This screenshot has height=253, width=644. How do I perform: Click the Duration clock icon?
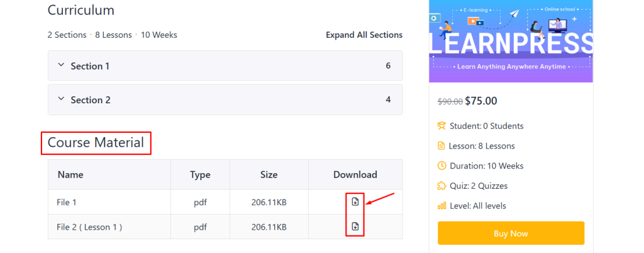point(441,166)
